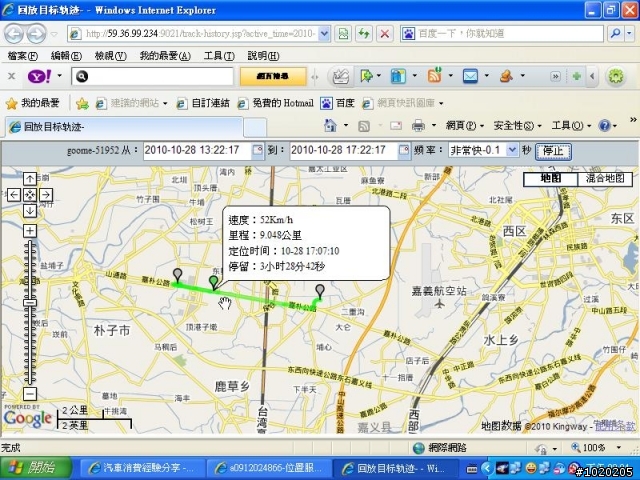Click the Yahoo toolbar RSS feed icon
The height and width of the screenshot is (480, 640).
click(434, 76)
